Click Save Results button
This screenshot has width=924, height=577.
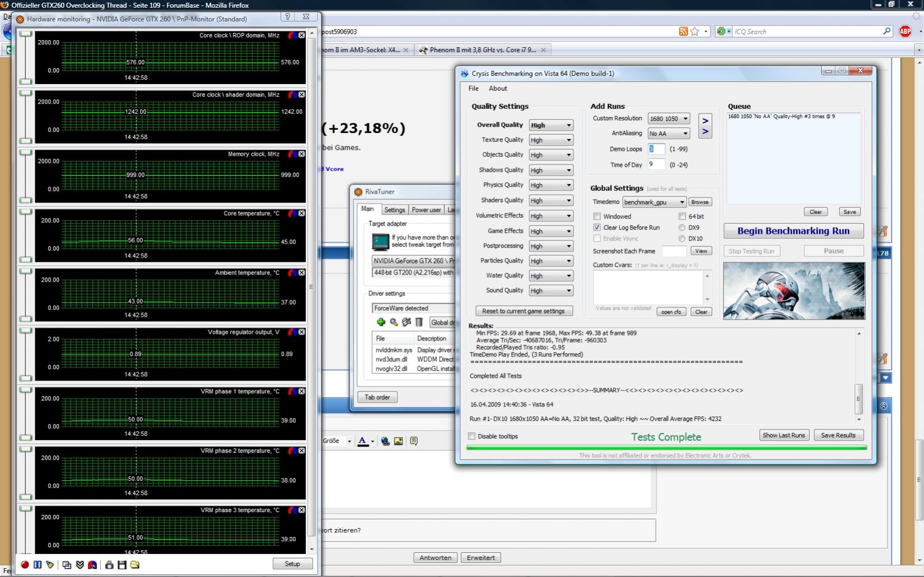[x=838, y=436]
